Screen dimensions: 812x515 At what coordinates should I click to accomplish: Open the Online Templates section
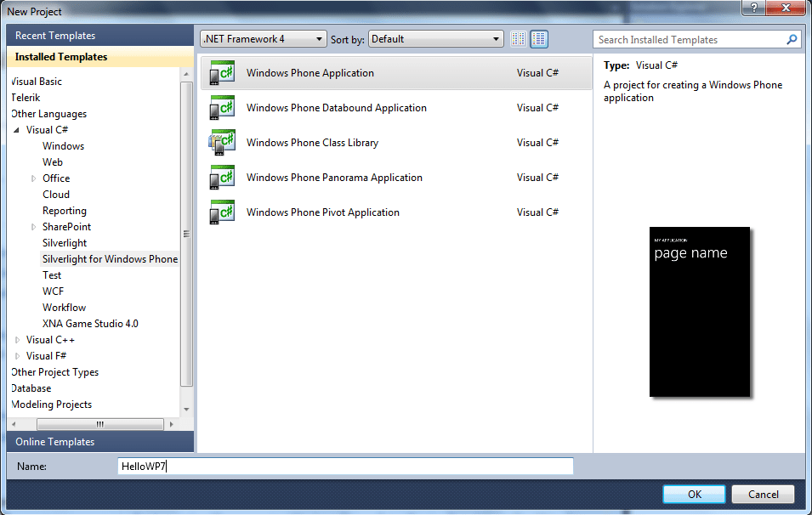pos(100,442)
